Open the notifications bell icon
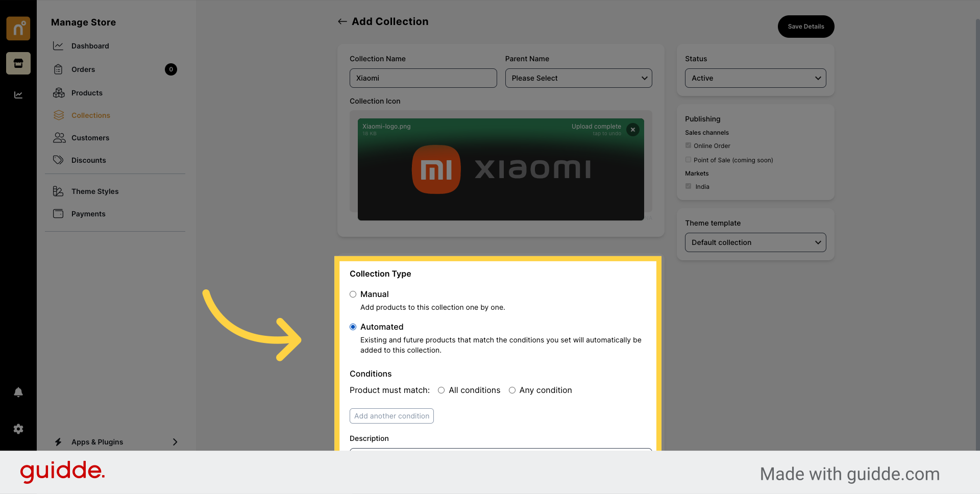Screen dimensions: 980x494 click(18, 392)
